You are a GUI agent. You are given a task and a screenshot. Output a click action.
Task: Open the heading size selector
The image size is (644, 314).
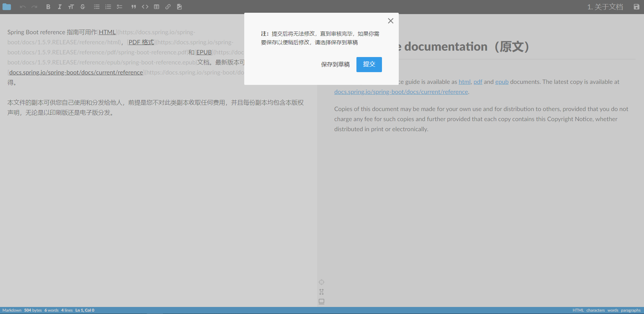point(71,7)
